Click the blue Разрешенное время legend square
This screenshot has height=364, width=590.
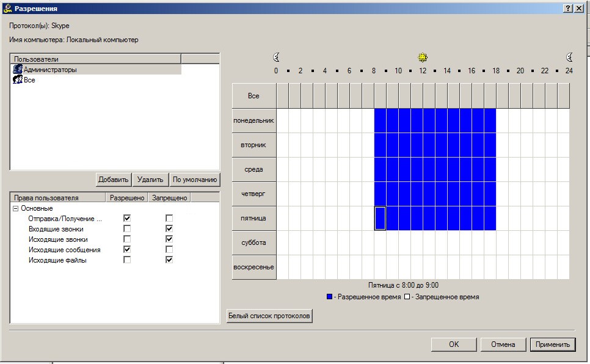330,297
